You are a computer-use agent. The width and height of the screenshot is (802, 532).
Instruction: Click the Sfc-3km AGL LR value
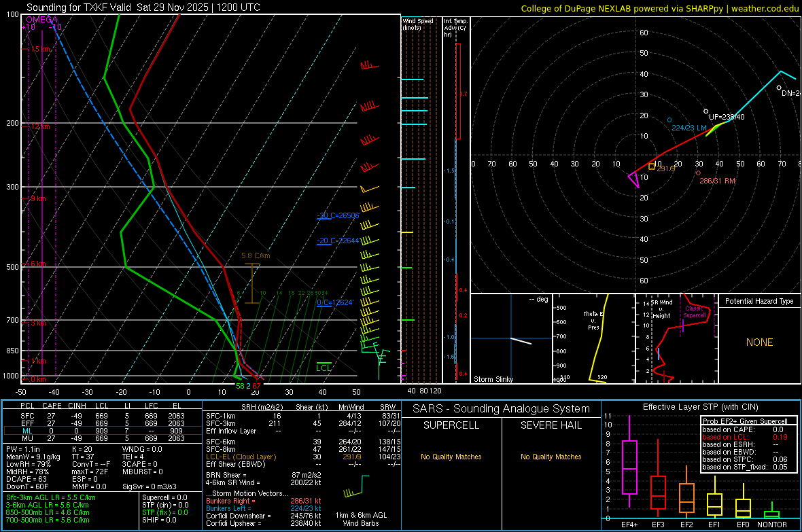(x=51, y=497)
